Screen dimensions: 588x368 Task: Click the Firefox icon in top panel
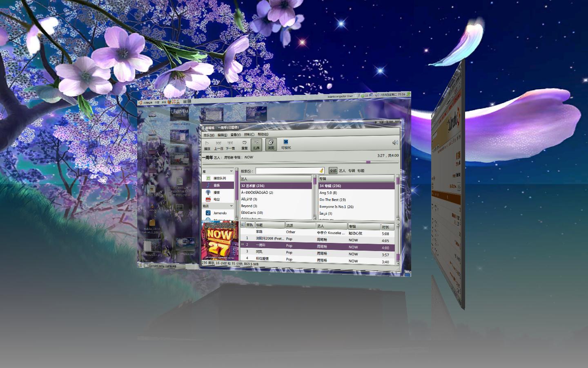170,102
